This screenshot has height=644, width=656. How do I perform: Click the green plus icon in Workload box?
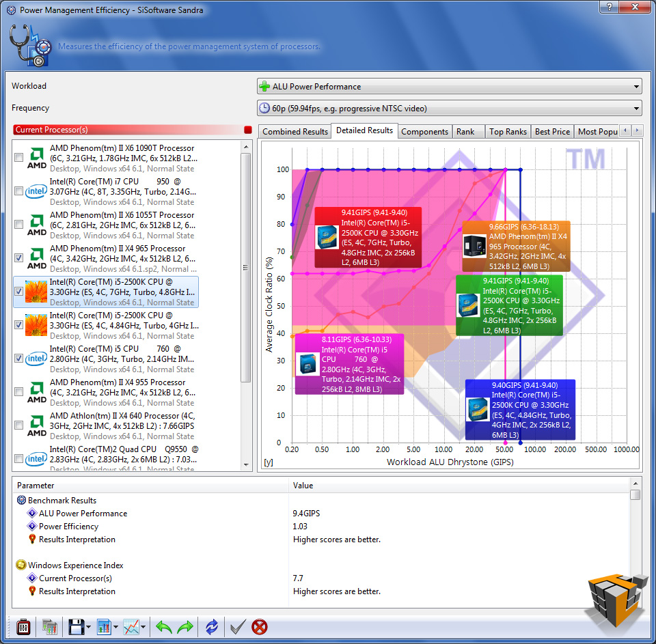click(265, 87)
